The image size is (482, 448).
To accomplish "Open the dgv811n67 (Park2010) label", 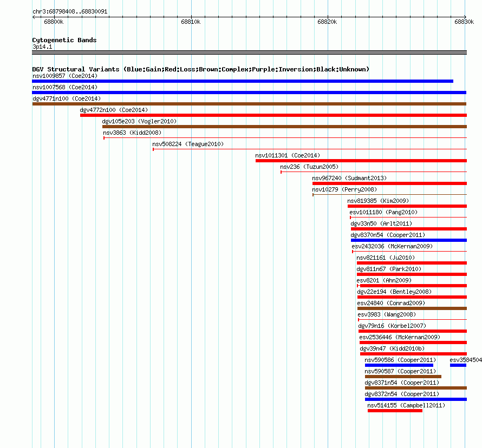I will click(389, 269).
